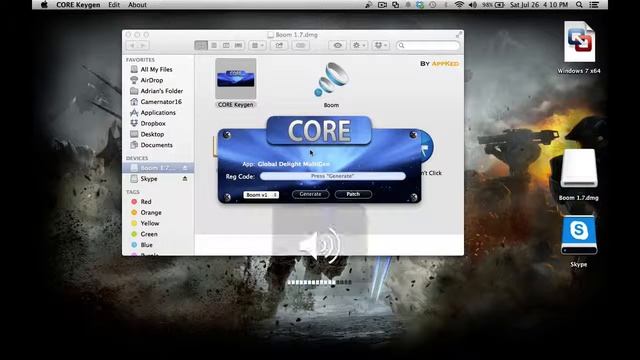The height and width of the screenshot is (360, 640).
Task: Click the Edit Tags toolbar button
Action: (300, 45)
